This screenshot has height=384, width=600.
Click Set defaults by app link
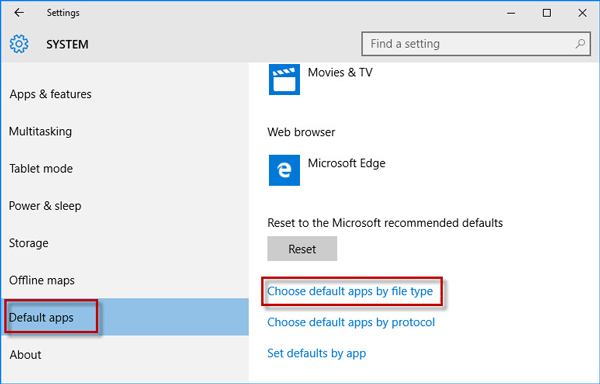tap(316, 353)
